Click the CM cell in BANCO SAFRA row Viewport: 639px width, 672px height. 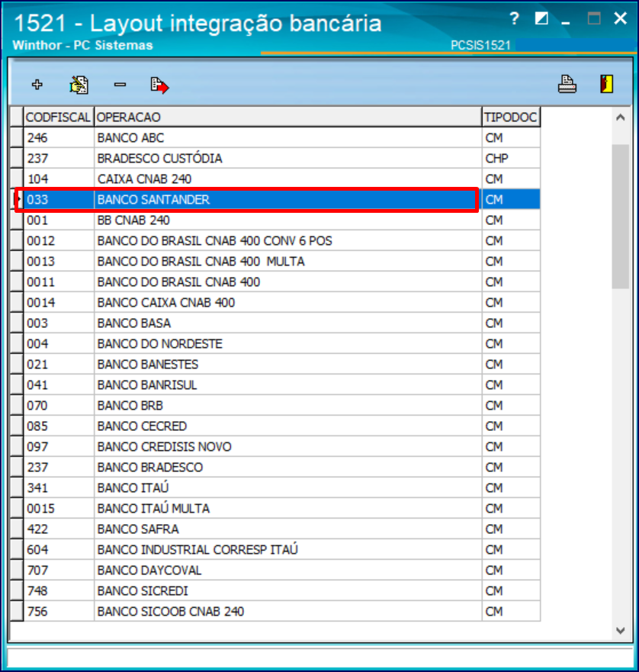pos(511,529)
